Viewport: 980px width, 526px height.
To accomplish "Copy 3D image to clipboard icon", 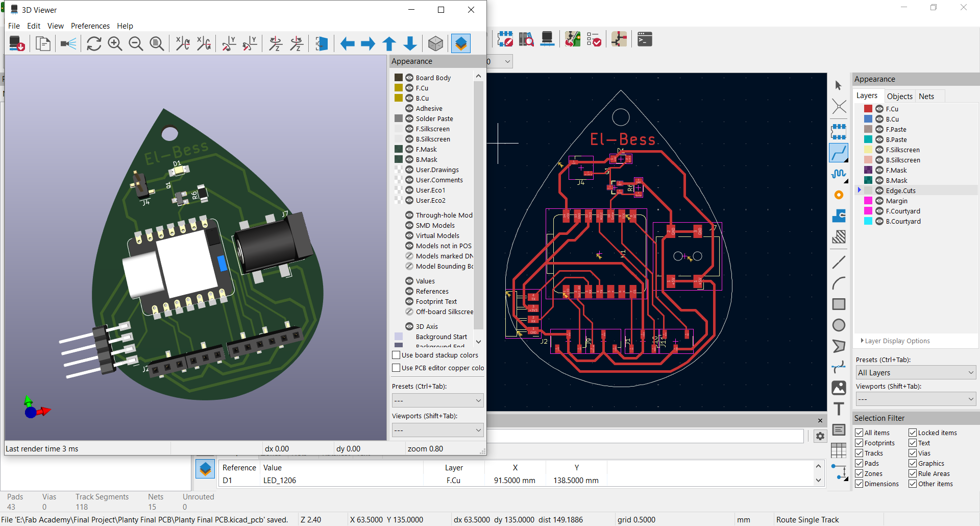I will point(43,44).
